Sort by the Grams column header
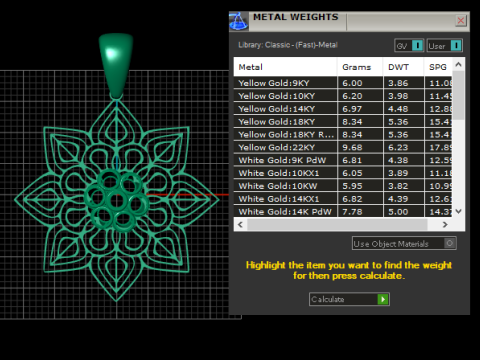 [360, 67]
